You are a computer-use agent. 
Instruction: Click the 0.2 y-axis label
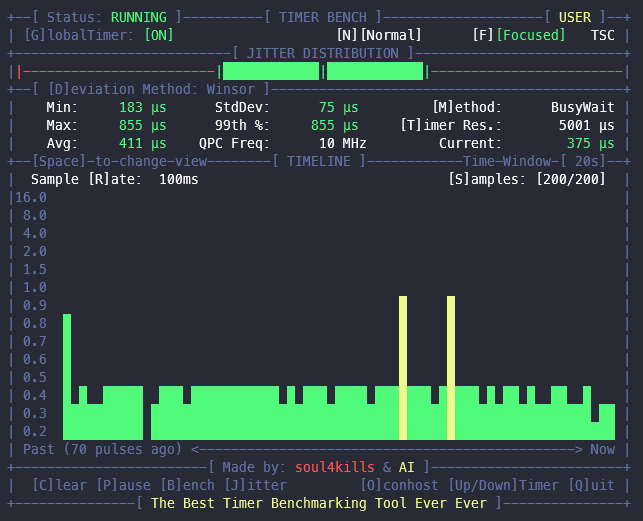coord(35,431)
